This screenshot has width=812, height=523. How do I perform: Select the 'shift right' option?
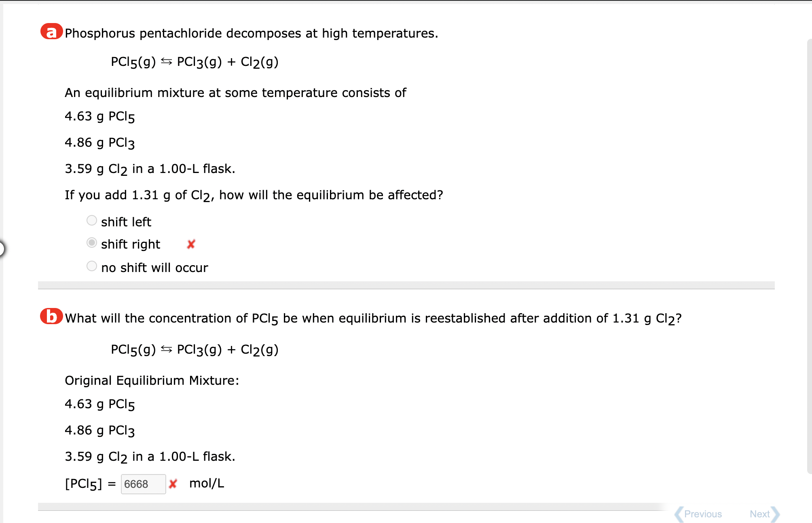point(92,243)
